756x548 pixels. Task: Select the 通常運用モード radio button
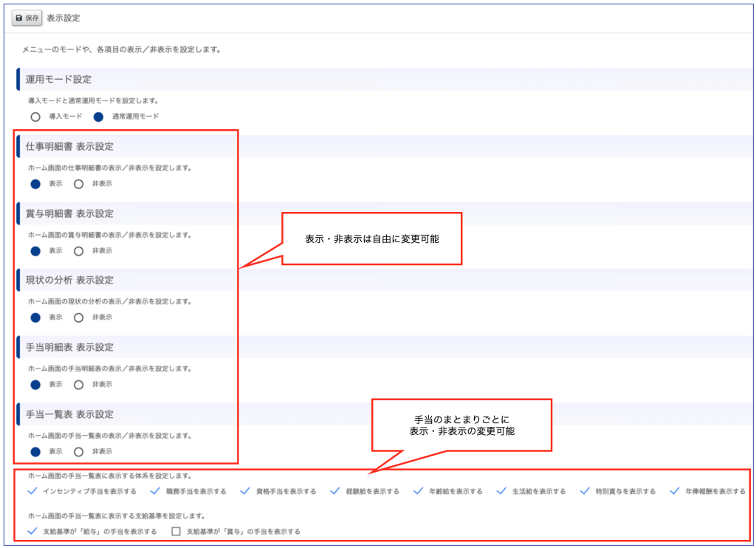(98, 117)
